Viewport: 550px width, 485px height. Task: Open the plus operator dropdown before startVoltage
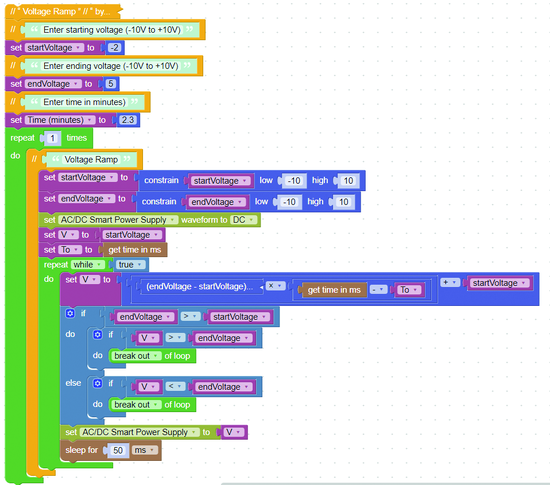pos(450,282)
